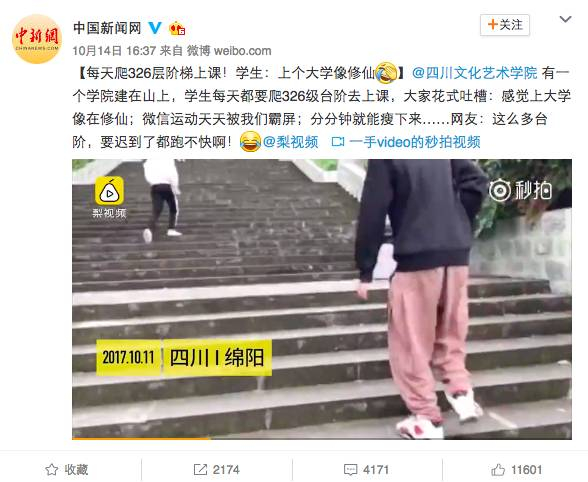Viewport: 588px width, 482px height.
Task: Click the 秒拍 camera logo watermark
Action: point(520,190)
